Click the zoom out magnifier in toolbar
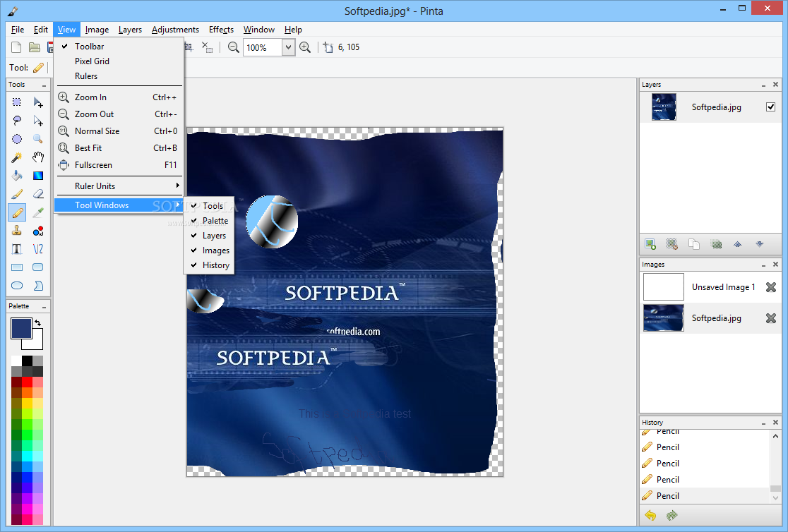 (233, 47)
